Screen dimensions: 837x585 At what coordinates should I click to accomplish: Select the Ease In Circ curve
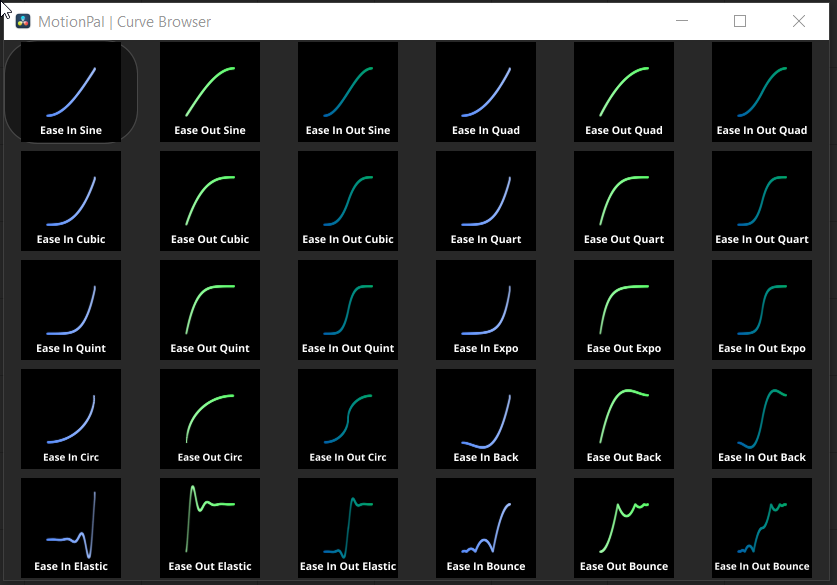[71, 419]
